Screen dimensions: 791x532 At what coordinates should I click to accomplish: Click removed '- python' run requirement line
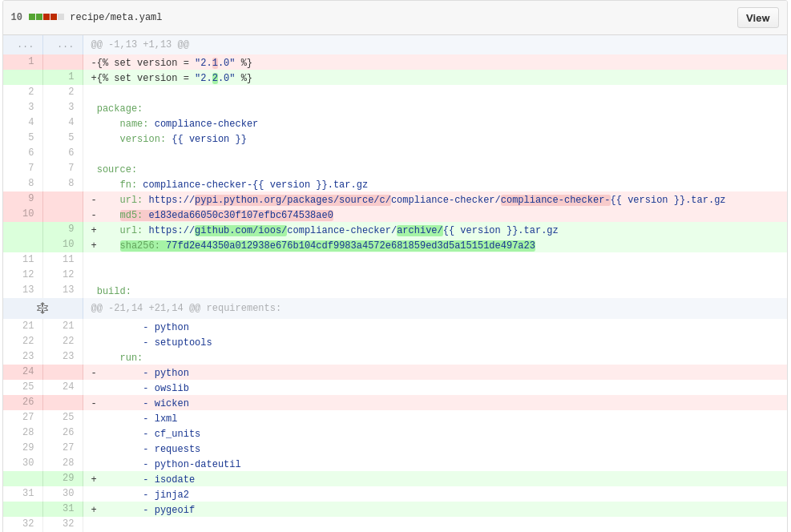pyautogui.click(x=435, y=373)
